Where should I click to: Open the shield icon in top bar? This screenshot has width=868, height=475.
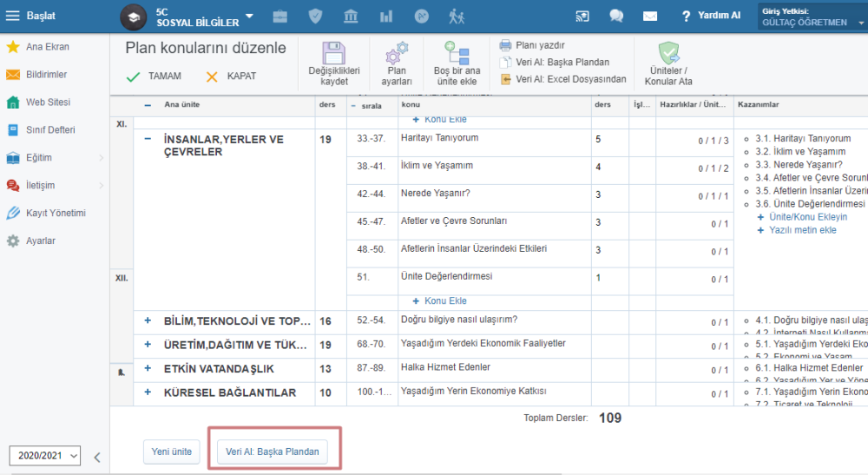(316, 16)
